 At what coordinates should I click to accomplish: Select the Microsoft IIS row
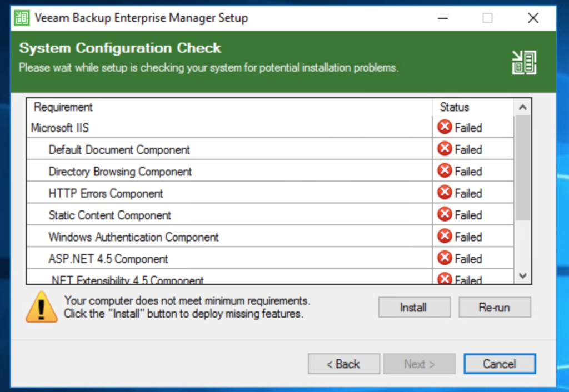[270, 127]
